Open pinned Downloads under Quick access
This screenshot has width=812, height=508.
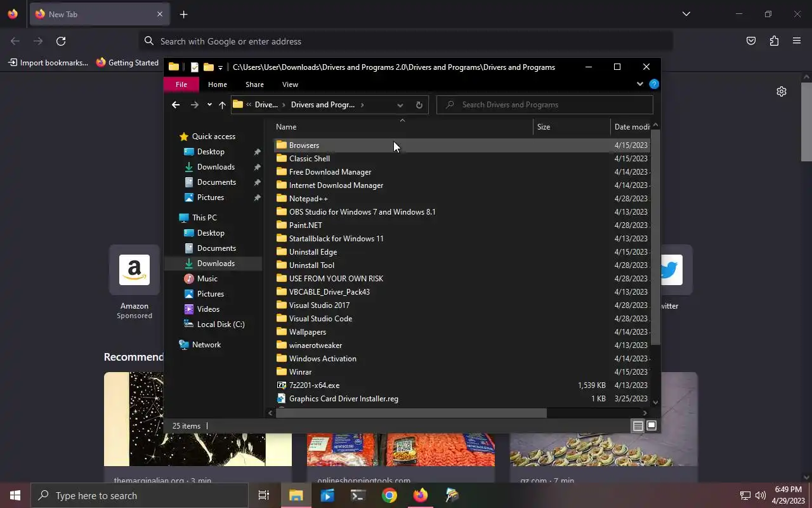pos(216,167)
